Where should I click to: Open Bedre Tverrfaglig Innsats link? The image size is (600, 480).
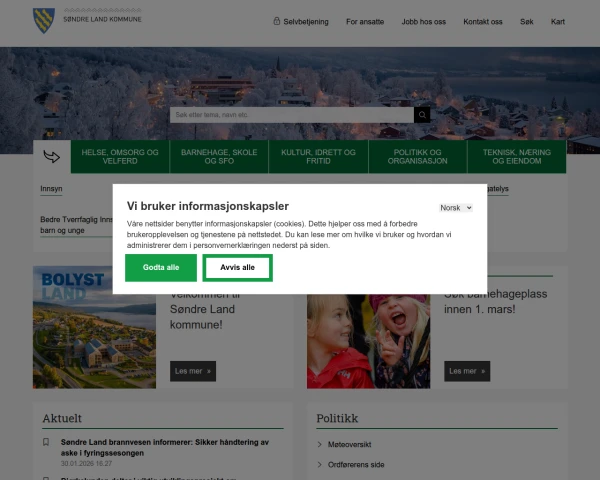tap(76, 225)
